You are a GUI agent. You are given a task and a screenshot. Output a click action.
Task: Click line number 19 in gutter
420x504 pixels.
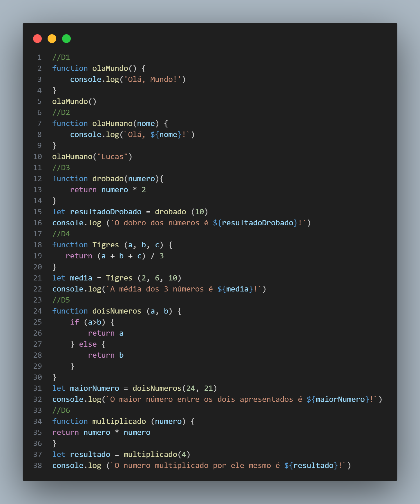(37, 256)
